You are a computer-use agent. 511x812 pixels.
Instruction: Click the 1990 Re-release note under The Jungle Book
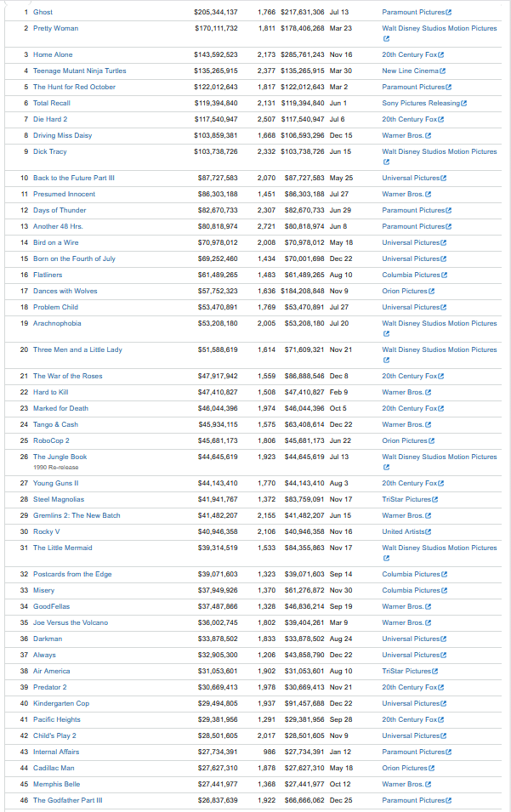[56, 467]
